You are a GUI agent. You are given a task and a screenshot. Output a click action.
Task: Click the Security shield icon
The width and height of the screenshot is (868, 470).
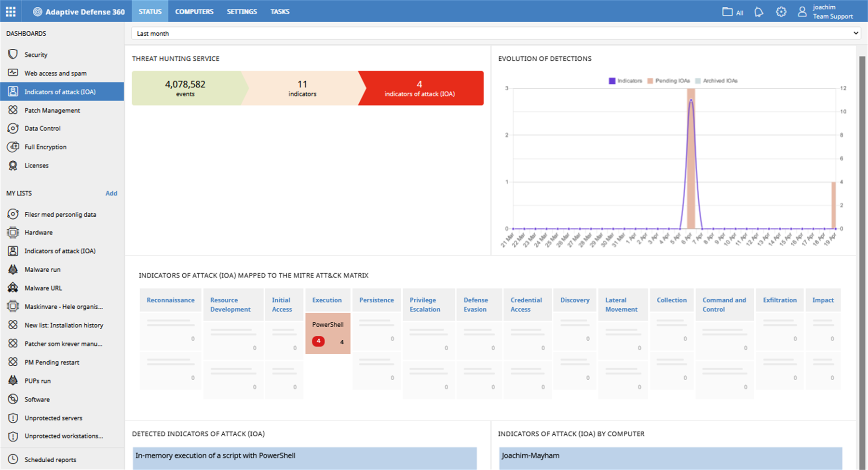coord(13,54)
